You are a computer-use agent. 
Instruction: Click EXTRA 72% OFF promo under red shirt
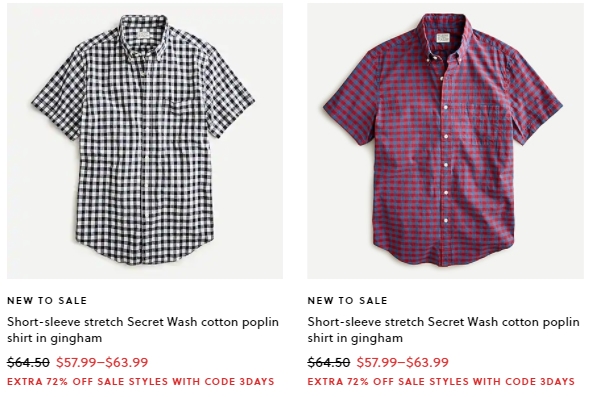pyautogui.click(x=441, y=381)
